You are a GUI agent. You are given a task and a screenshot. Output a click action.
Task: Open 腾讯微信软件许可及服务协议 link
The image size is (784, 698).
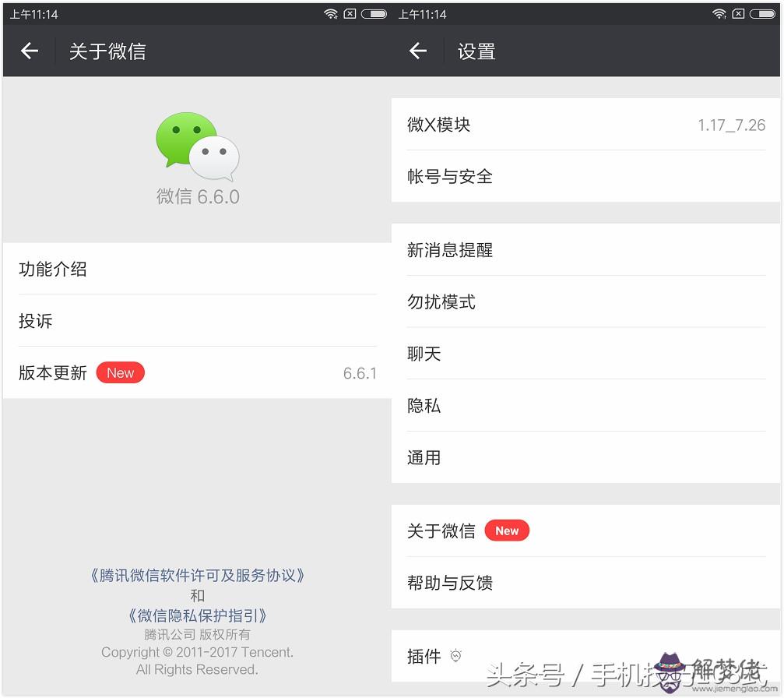pyautogui.click(x=197, y=576)
